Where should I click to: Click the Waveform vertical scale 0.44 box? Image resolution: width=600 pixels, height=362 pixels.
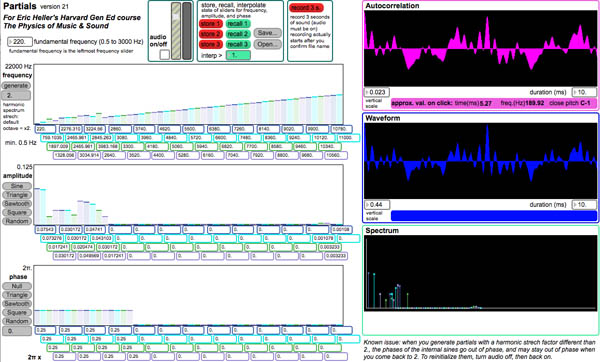377,205
